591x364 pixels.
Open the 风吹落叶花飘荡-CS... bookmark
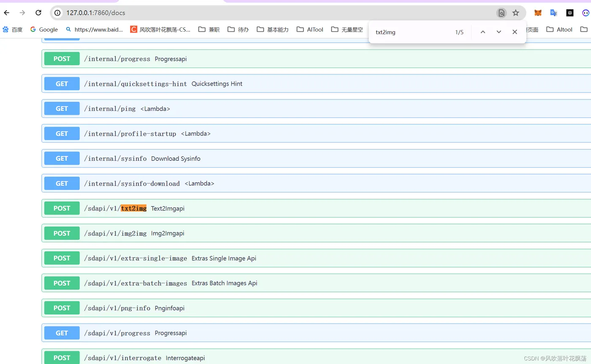[x=160, y=30]
